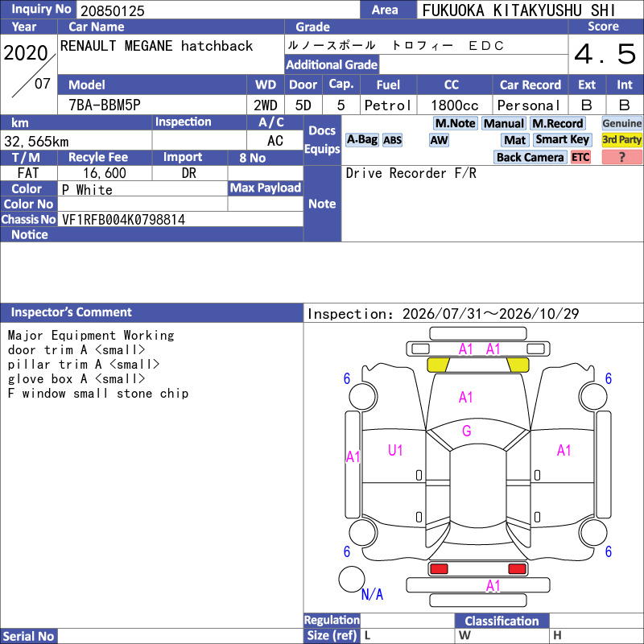
Task: Click the A.Bag equipment badge
Action: (361, 140)
